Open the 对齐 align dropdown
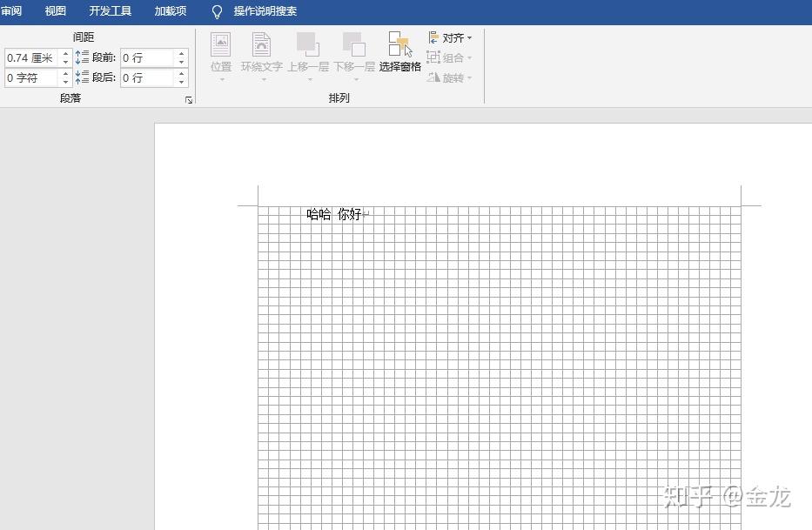Image resolution: width=812 pixels, height=530 pixels. 449,37
